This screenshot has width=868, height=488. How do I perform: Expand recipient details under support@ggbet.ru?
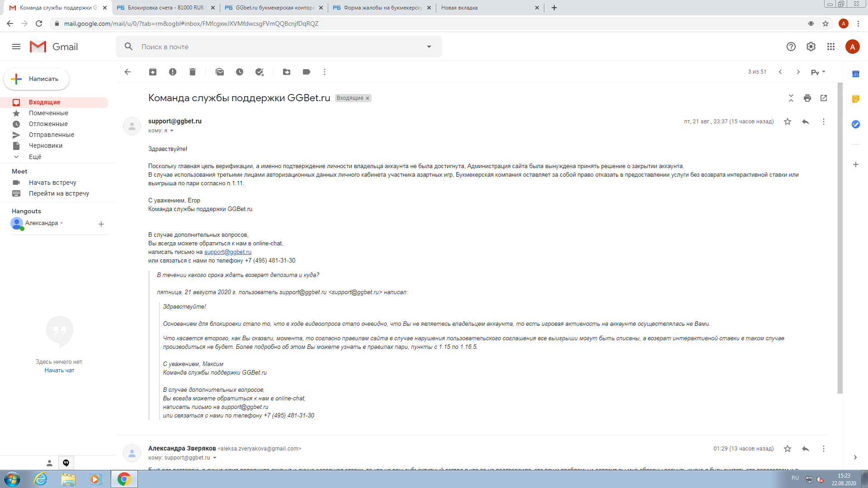(172, 131)
